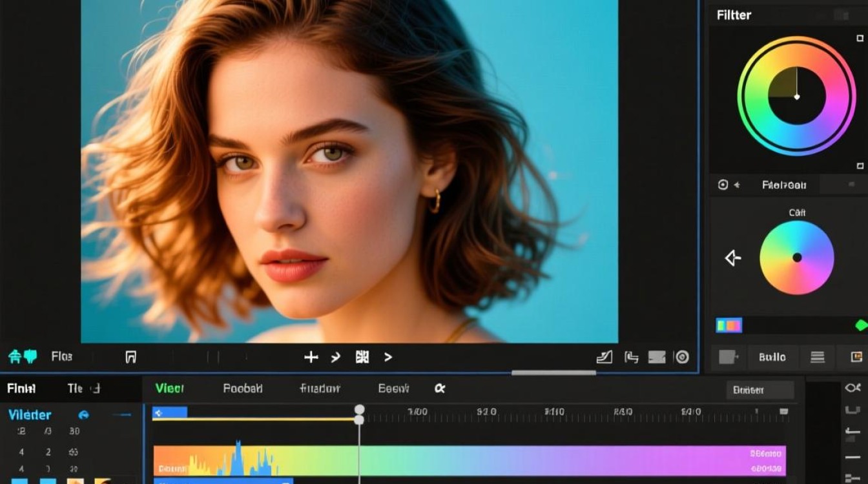Viewport: 868px width, 484px height.
Task: Click the Bullo button
Action: (x=772, y=357)
